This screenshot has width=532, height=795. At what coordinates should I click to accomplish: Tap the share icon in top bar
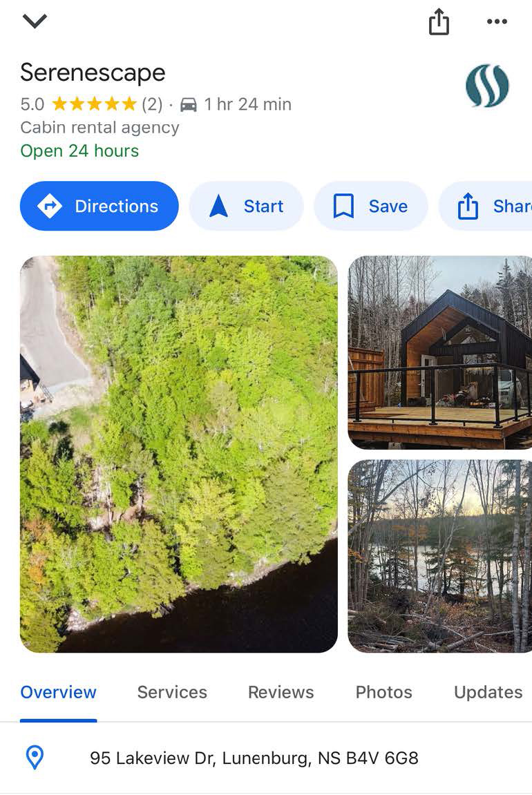pos(439,22)
